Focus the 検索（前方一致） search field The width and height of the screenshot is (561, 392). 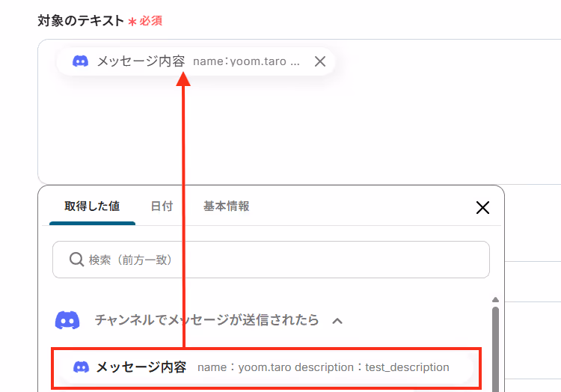[271, 260]
